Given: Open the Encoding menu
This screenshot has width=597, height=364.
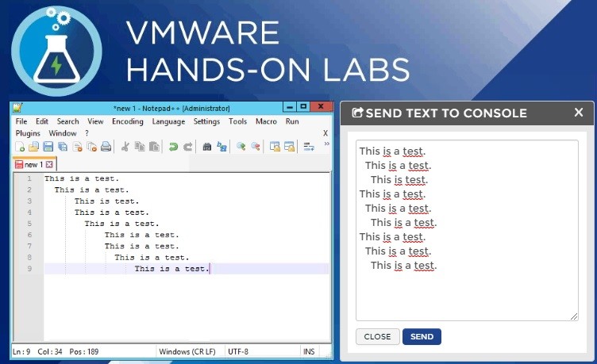Looking at the screenshot, I should pos(128,121).
